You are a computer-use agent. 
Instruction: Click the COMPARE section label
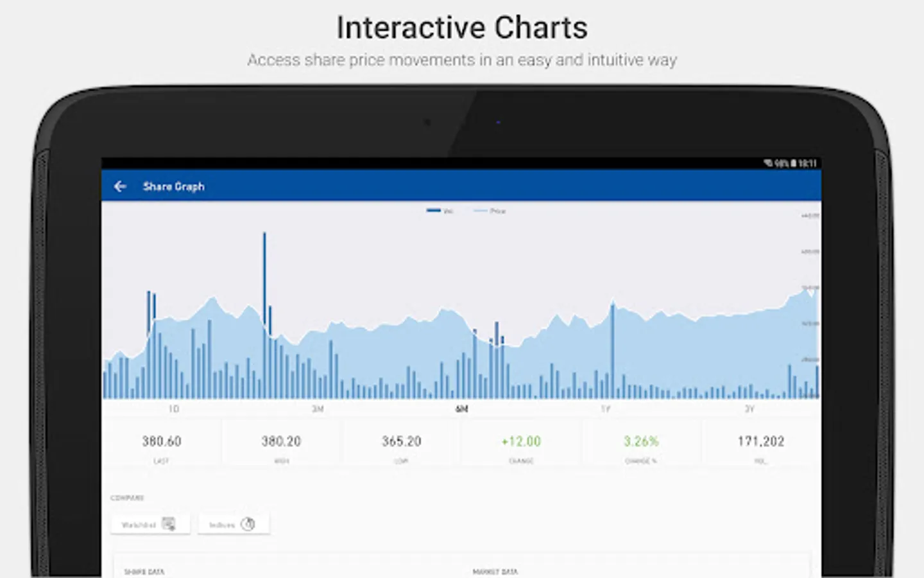pos(127,498)
